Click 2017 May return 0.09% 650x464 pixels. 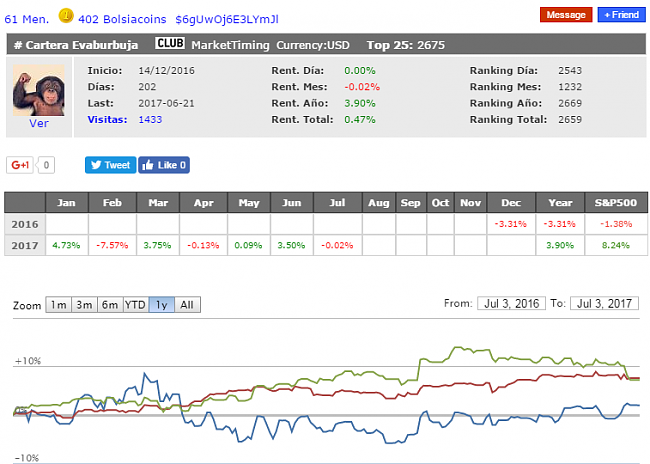(248, 245)
